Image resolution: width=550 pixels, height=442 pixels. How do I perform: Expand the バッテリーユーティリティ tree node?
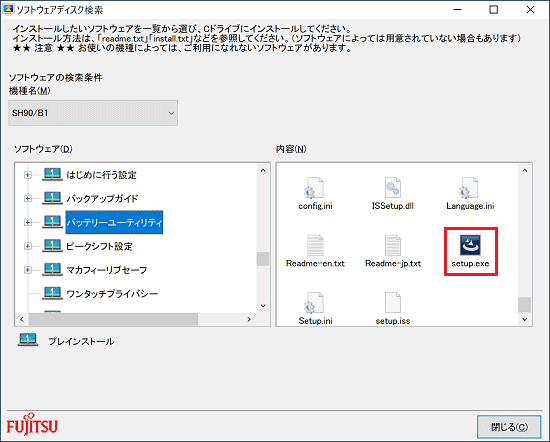(28, 222)
